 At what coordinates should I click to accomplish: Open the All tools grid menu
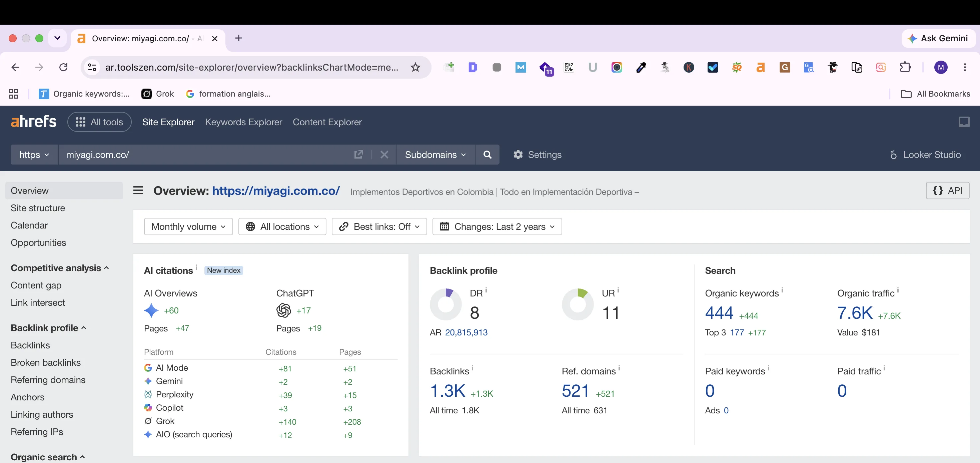click(x=99, y=122)
